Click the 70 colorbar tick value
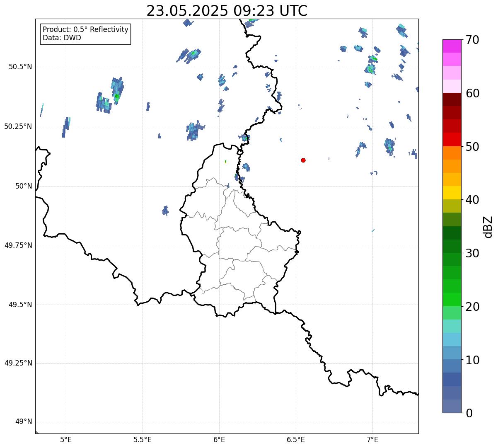Image resolution: width=498 pixels, height=448 pixels. click(472, 40)
